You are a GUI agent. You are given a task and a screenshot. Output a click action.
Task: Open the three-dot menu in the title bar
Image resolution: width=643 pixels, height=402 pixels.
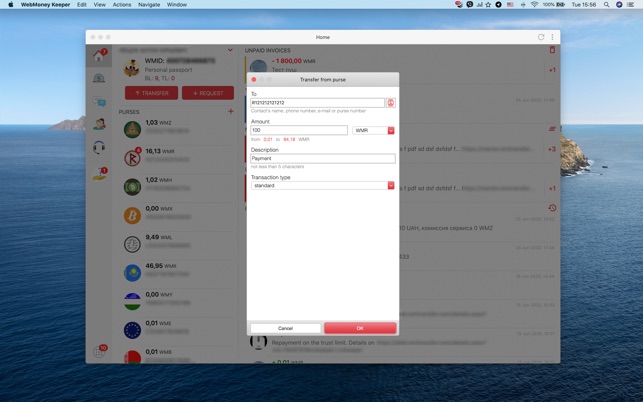pos(552,37)
